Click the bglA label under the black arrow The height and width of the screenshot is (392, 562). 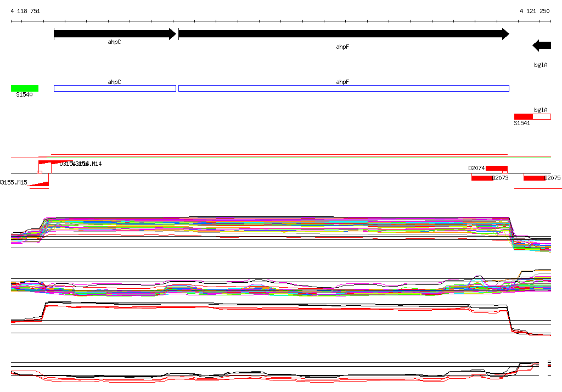point(541,65)
